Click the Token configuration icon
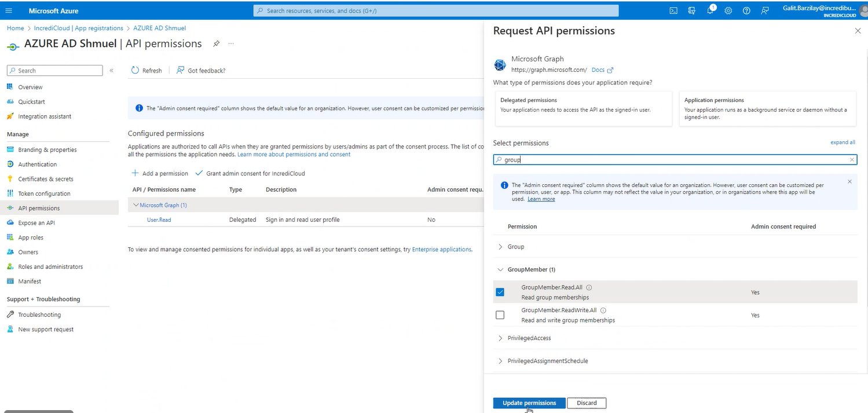 (x=10, y=193)
